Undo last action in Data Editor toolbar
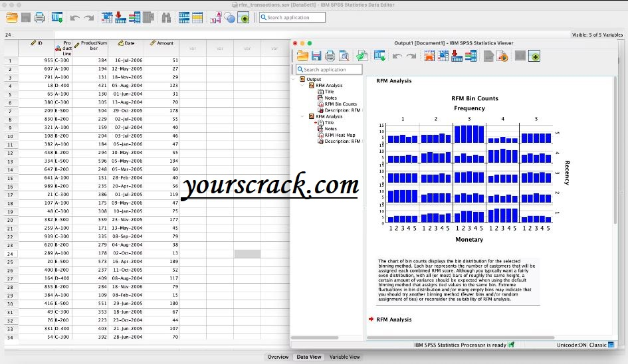This screenshot has width=628, height=364. point(74,18)
